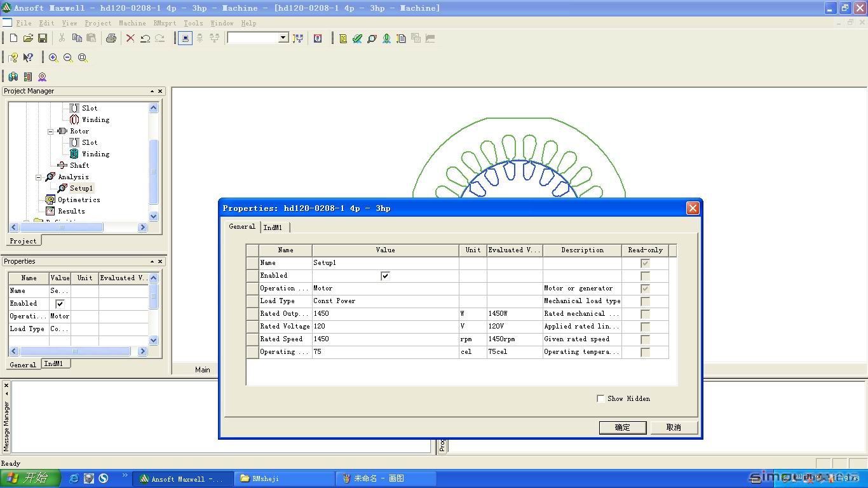Click the blue Q toolbar icon
The image size is (868, 488).
coord(318,38)
